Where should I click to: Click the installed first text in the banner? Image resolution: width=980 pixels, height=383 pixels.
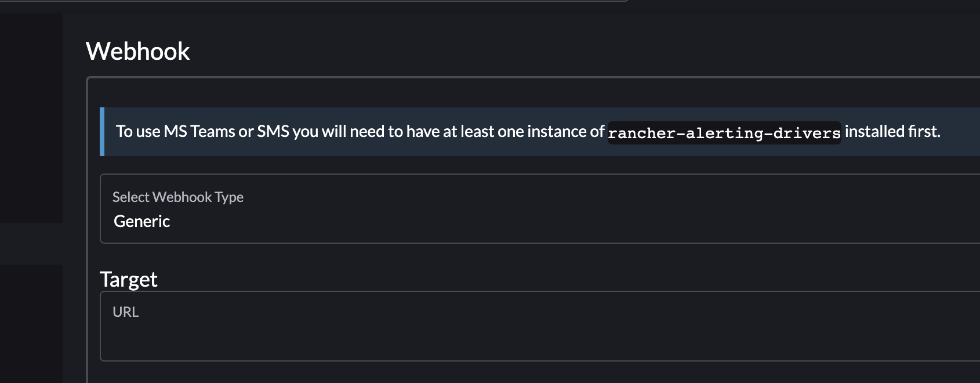tap(892, 132)
